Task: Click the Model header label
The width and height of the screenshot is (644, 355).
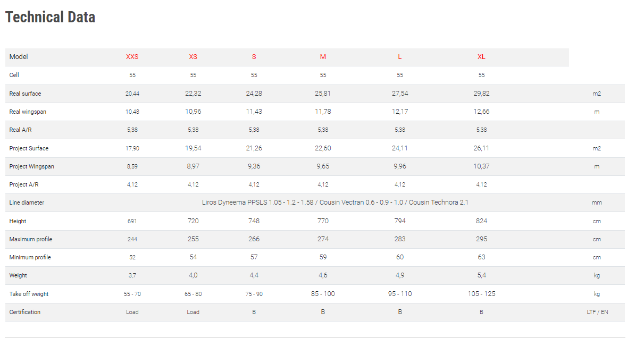Action: point(19,57)
